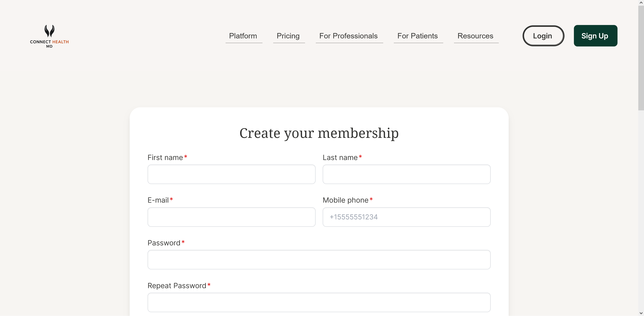Navigate to For Patients
The image size is (644, 316).
417,36
